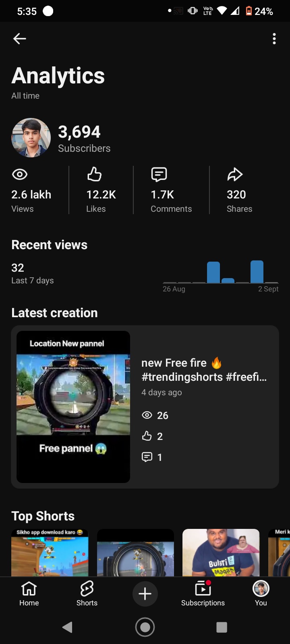Tap the plus create button

(145, 594)
